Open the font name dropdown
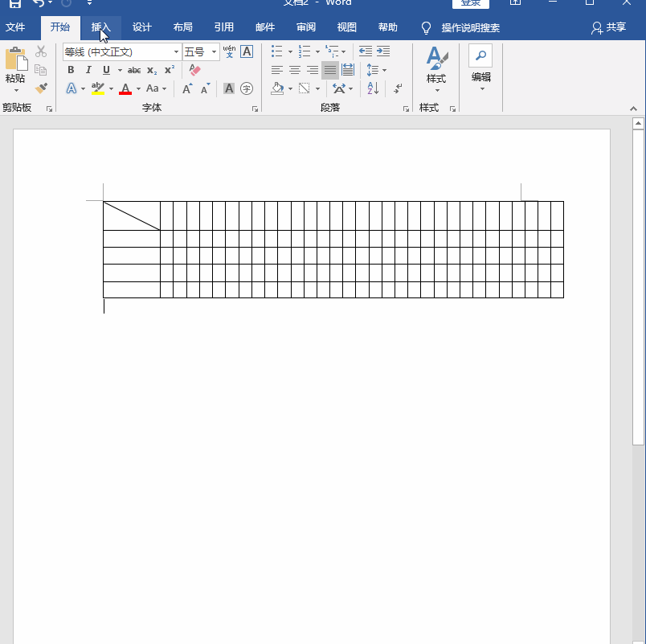 point(176,52)
